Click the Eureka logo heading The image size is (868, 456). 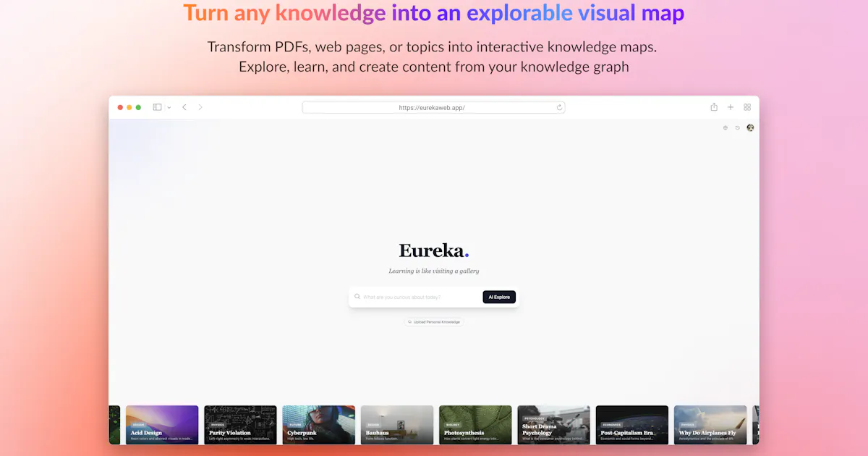coord(434,250)
